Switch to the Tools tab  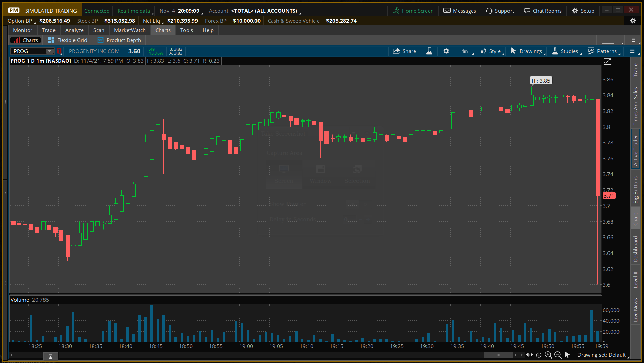(x=187, y=30)
